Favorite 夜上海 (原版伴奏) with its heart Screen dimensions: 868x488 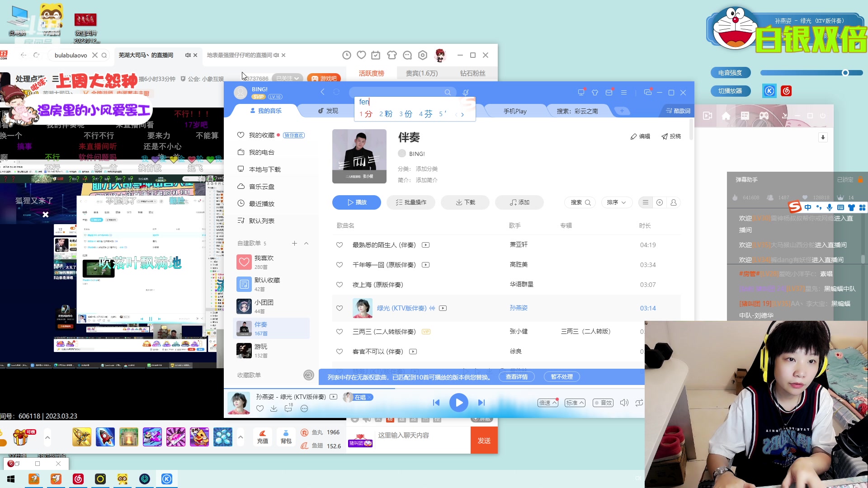pyautogui.click(x=340, y=285)
